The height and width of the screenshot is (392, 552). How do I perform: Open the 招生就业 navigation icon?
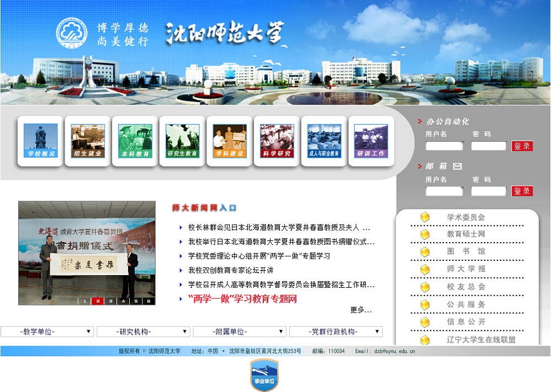(x=88, y=141)
